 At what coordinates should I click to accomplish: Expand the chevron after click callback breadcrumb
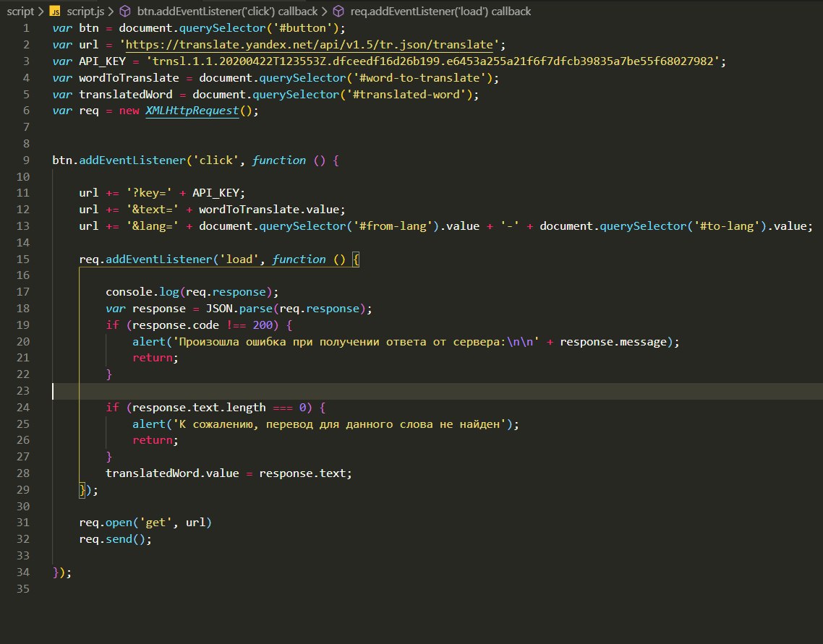click(x=325, y=12)
